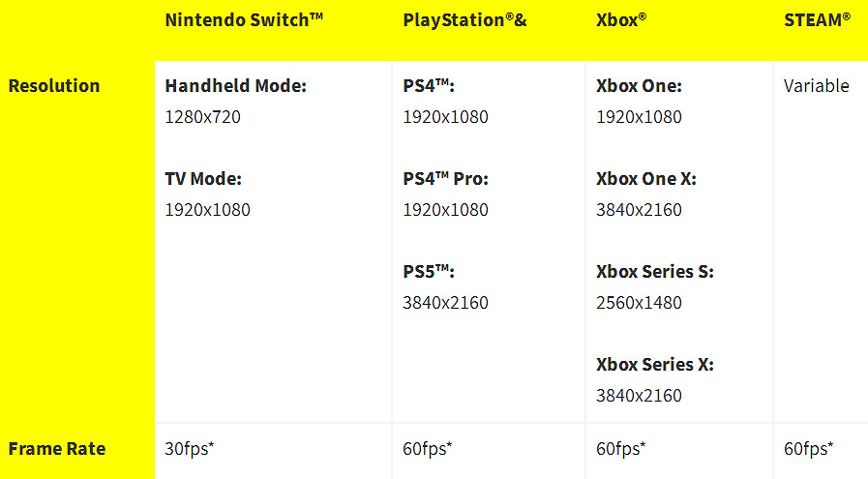This screenshot has height=479, width=868.
Task: Click the Xbox Series X label
Action: pos(655,365)
